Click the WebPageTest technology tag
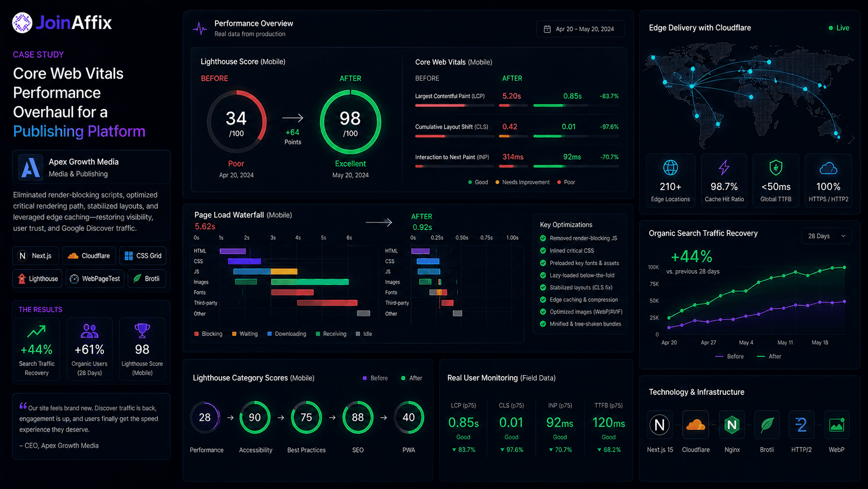The width and height of the screenshot is (868, 489). click(95, 279)
